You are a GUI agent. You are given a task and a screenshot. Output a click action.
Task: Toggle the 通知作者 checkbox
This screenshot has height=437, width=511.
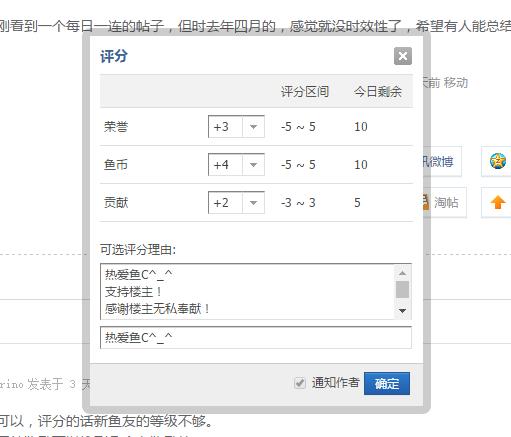[300, 383]
